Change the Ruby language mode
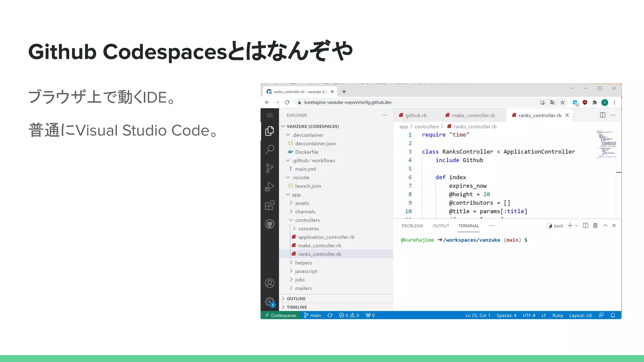 pos(558,315)
